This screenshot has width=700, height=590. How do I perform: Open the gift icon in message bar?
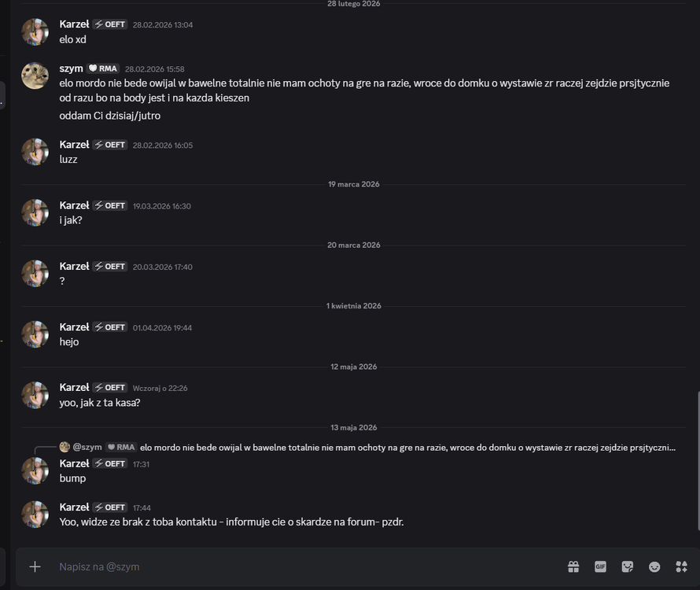pos(573,566)
